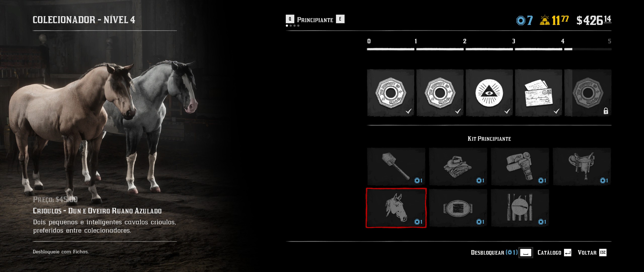Select the rifle and knives weapon item
This screenshot has width=644, height=272.
[520, 208]
